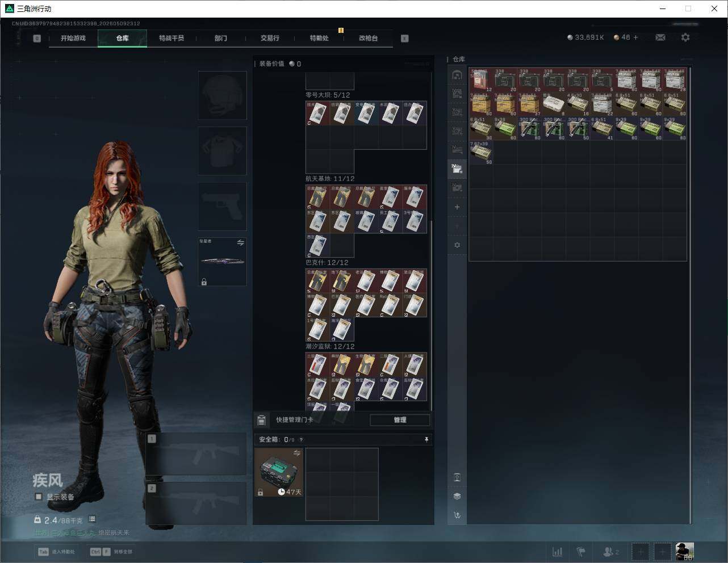The image size is (728, 563).
Task: Switch to the 开始游戏 tab
Action: pos(73,38)
